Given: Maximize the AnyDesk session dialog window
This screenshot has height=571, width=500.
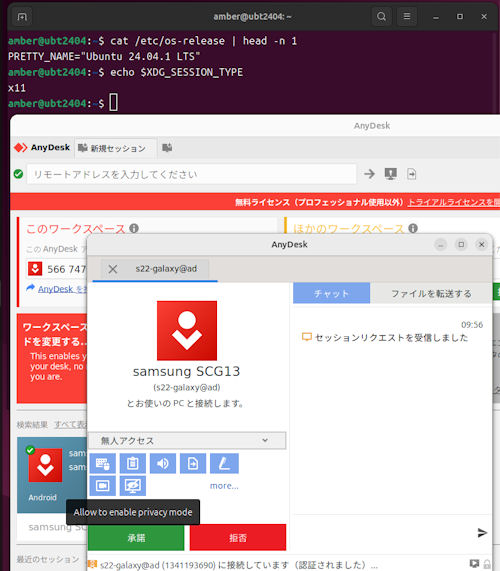Looking at the screenshot, I should pyautogui.click(x=461, y=244).
